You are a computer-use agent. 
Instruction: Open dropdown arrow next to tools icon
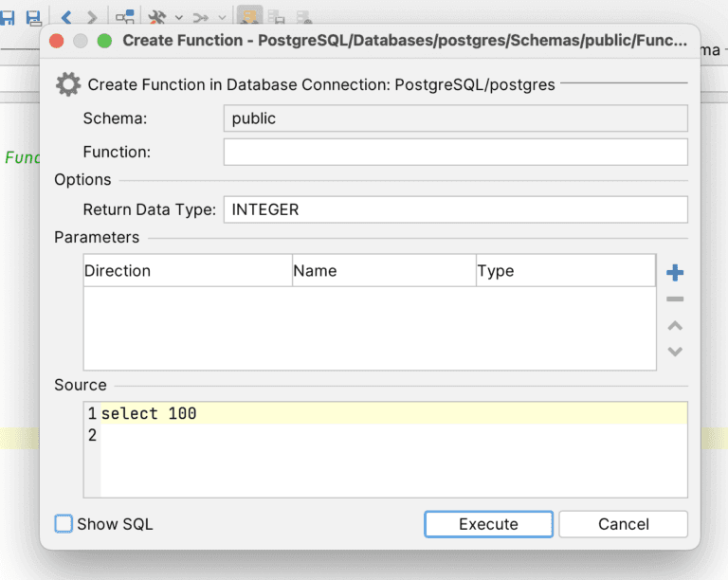click(179, 18)
